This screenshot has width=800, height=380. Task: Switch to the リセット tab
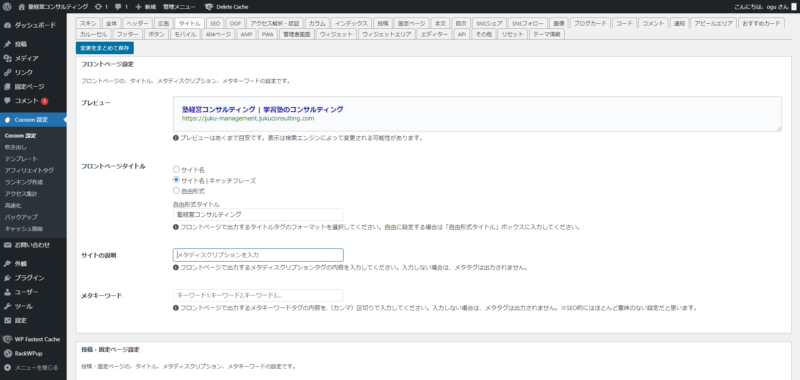coord(512,34)
